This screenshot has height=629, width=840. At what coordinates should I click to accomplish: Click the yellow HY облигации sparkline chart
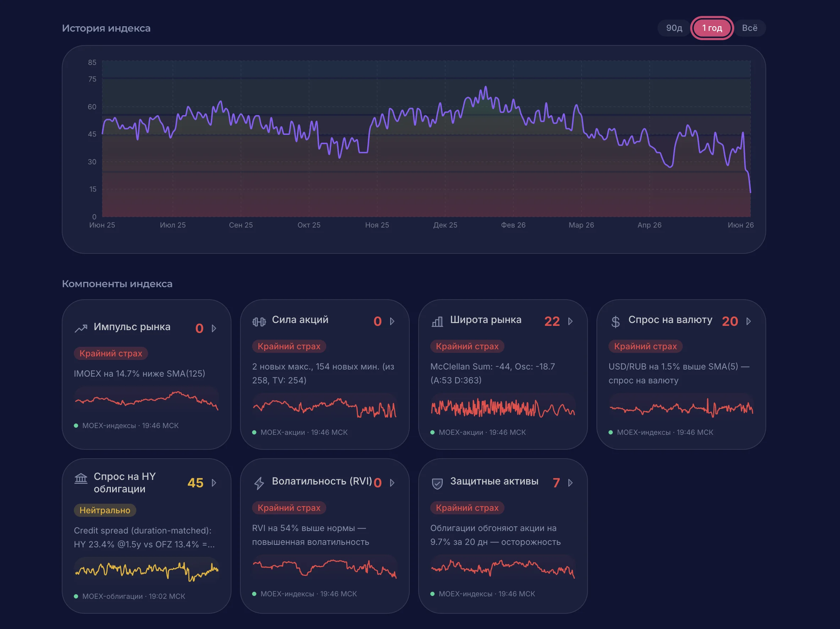pos(147,571)
